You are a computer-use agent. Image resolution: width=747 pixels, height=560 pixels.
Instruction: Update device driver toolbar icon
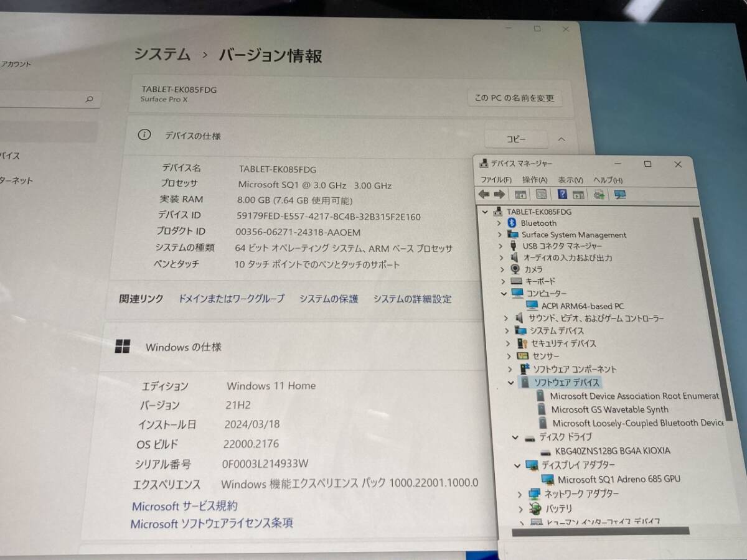coord(599,195)
